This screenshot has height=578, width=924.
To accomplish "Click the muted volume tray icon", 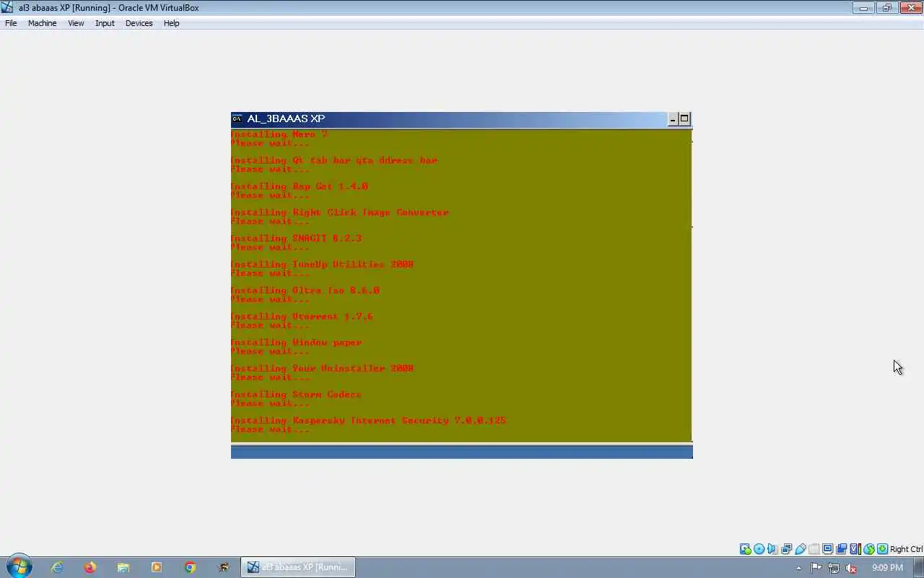I will coord(851,568).
